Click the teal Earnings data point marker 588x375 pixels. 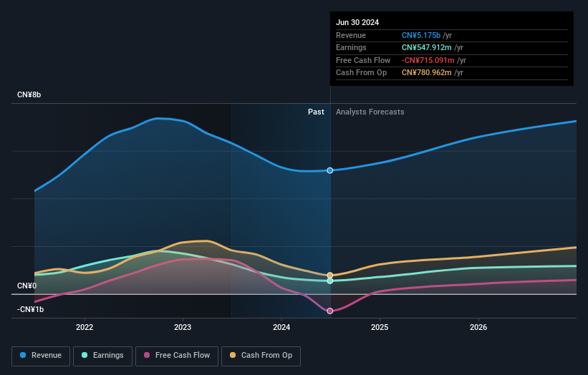tap(330, 281)
